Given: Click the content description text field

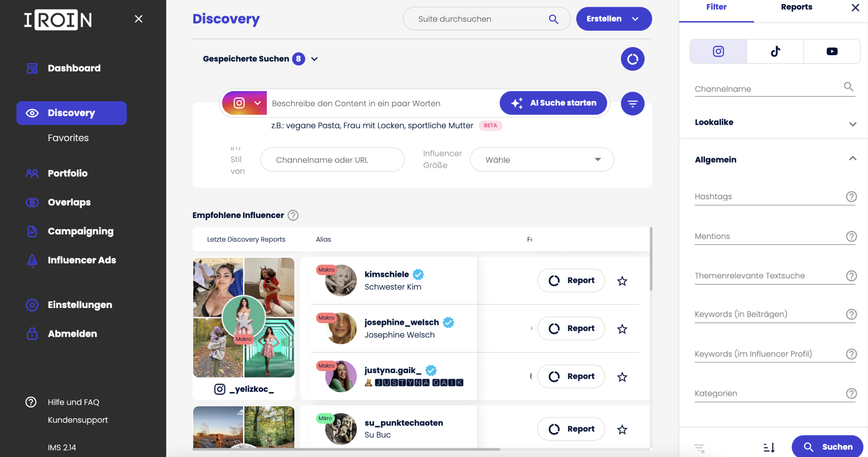Looking at the screenshot, I should [383, 103].
